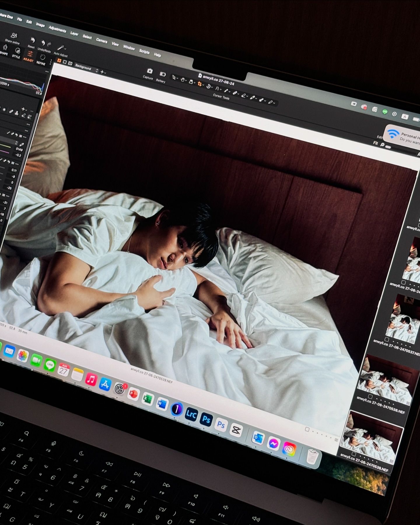This screenshot has height=525, width=420.
Task: Open CapCut from the dock
Action: [236, 430]
